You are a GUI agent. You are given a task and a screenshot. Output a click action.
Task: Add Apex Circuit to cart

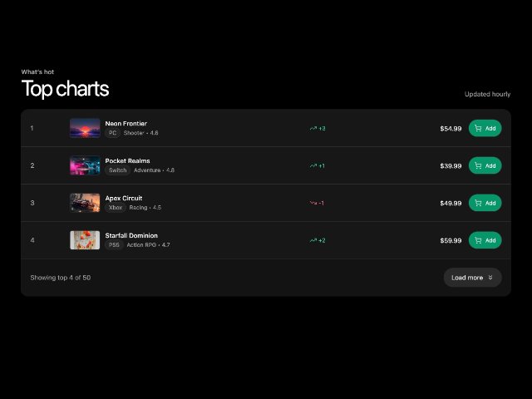coord(485,203)
